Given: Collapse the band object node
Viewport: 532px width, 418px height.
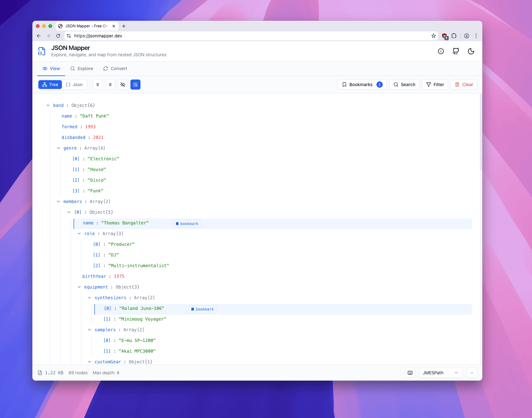Looking at the screenshot, I should pos(48,105).
